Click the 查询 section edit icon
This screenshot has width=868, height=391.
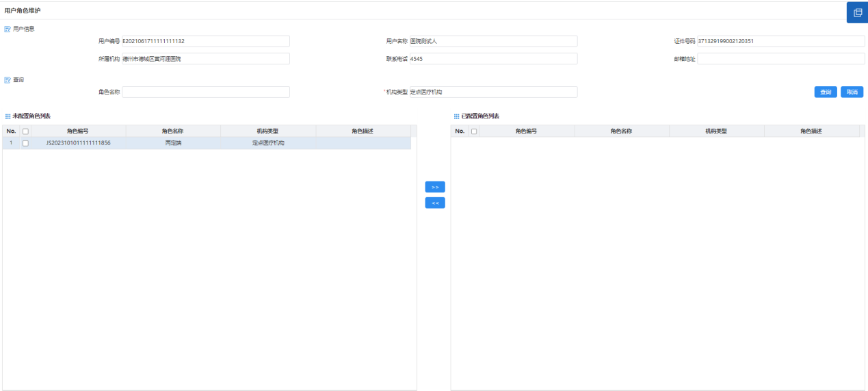coord(8,80)
